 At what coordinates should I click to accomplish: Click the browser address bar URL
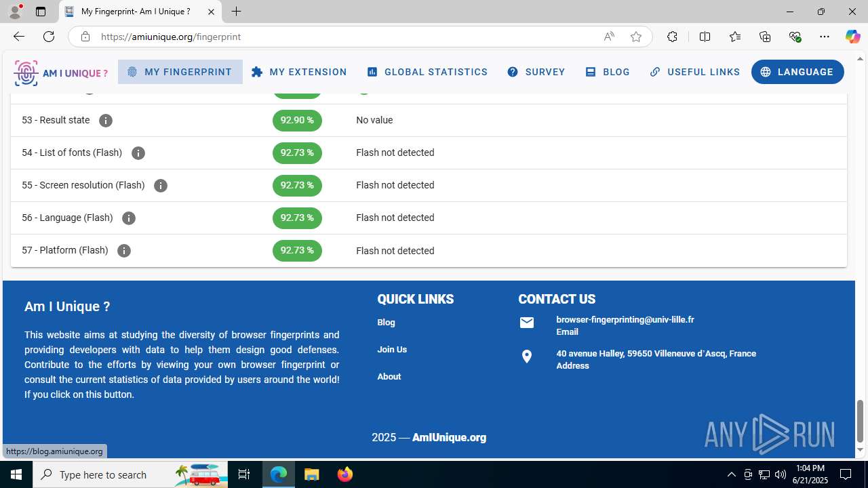(171, 37)
